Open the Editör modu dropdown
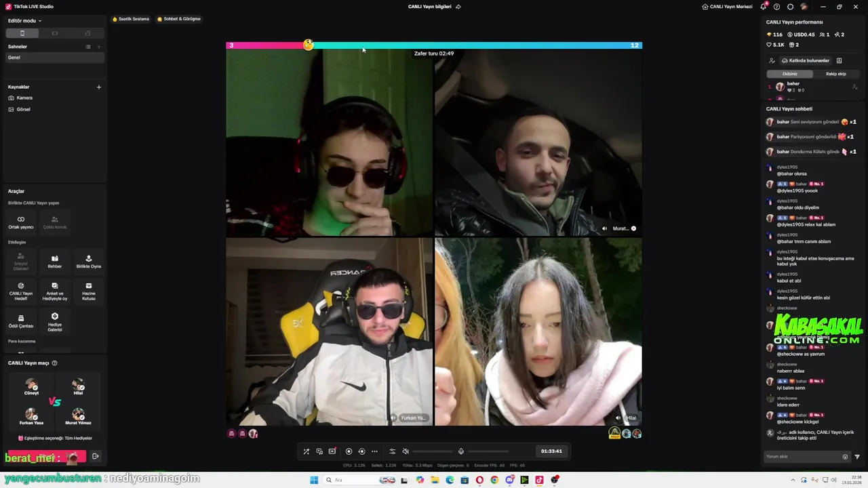 (x=24, y=21)
